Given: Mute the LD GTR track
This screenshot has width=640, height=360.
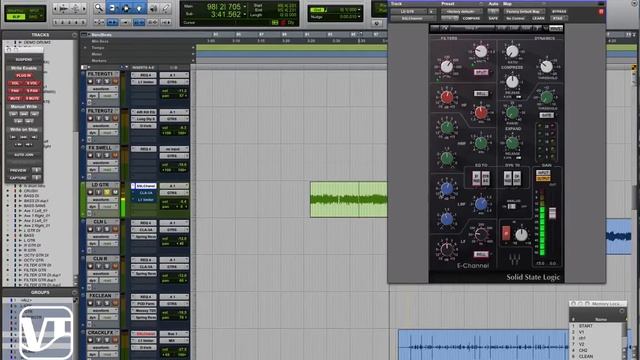Looking at the screenshot, I should [x=115, y=192].
